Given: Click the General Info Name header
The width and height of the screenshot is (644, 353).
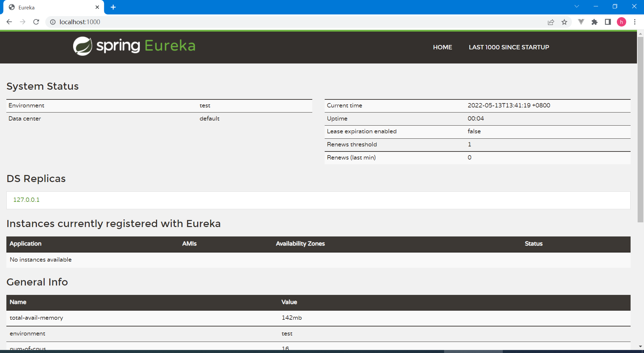Looking at the screenshot, I should pyautogui.click(x=18, y=302).
